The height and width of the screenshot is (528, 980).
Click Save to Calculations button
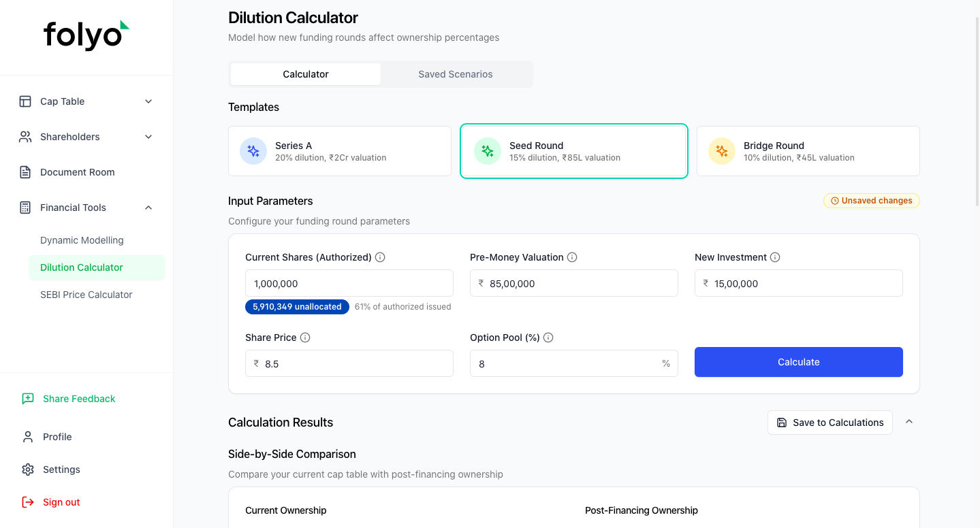tap(830, 423)
